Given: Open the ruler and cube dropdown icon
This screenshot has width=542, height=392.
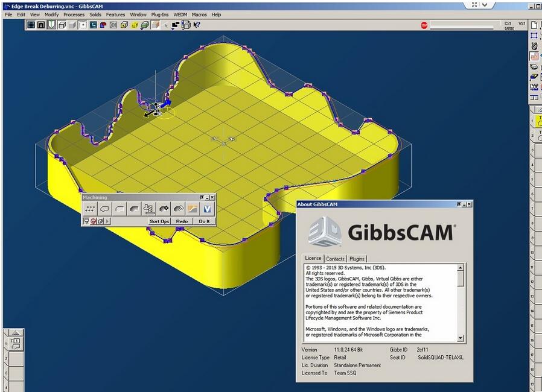Looking at the screenshot, I should click(x=186, y=25).
